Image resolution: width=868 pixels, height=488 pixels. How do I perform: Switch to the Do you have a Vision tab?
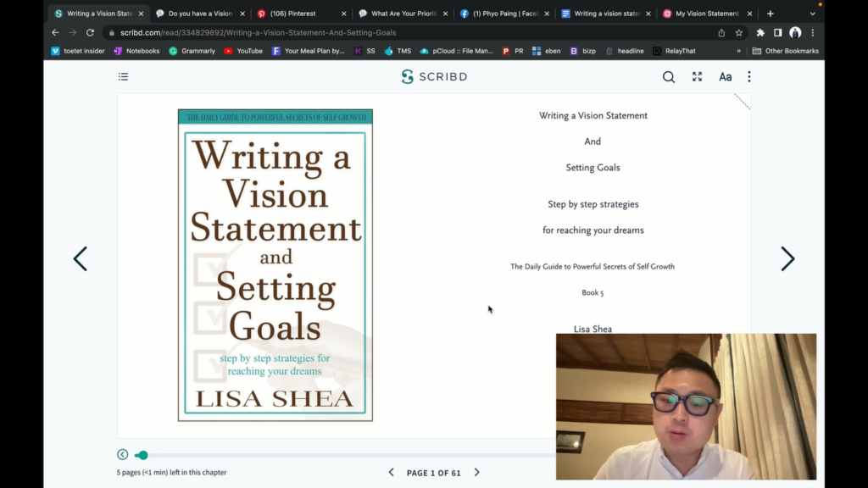pyautogui.click(x=199, y=14)
